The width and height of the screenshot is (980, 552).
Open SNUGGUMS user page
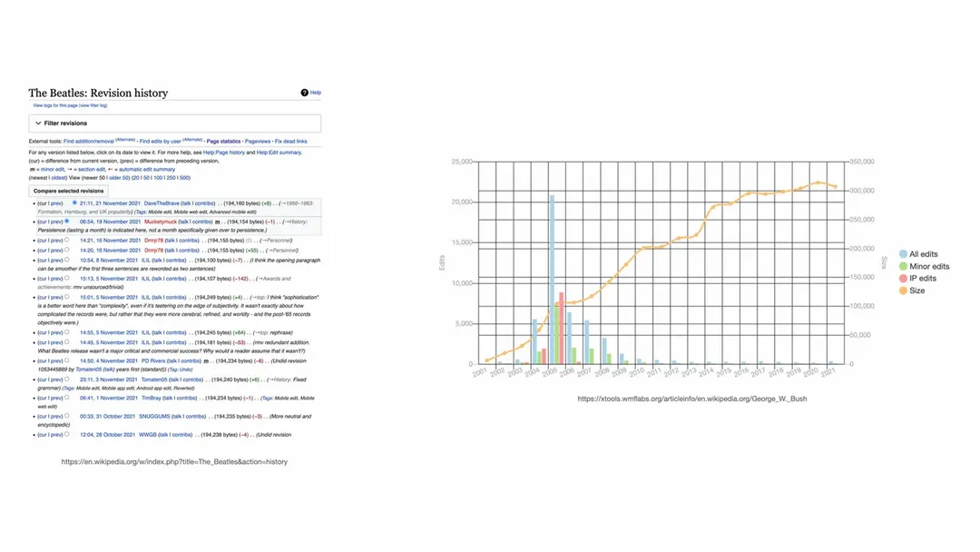154,417
